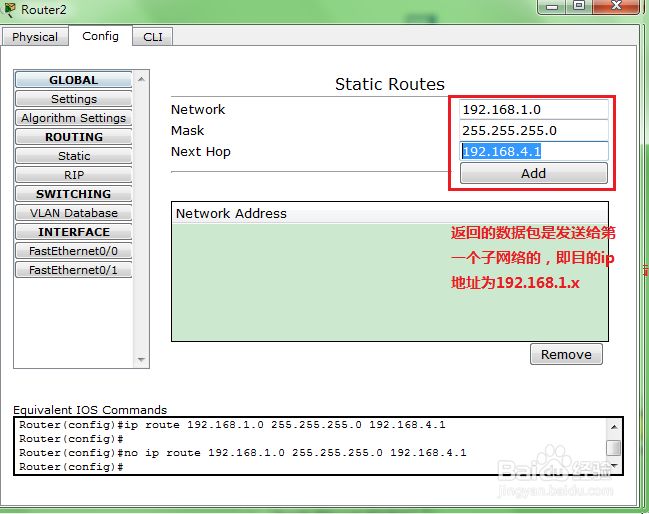Click the 'ip route 192.168.1.0' command line
The image size is (649, 514).
[x=232, y=425]
